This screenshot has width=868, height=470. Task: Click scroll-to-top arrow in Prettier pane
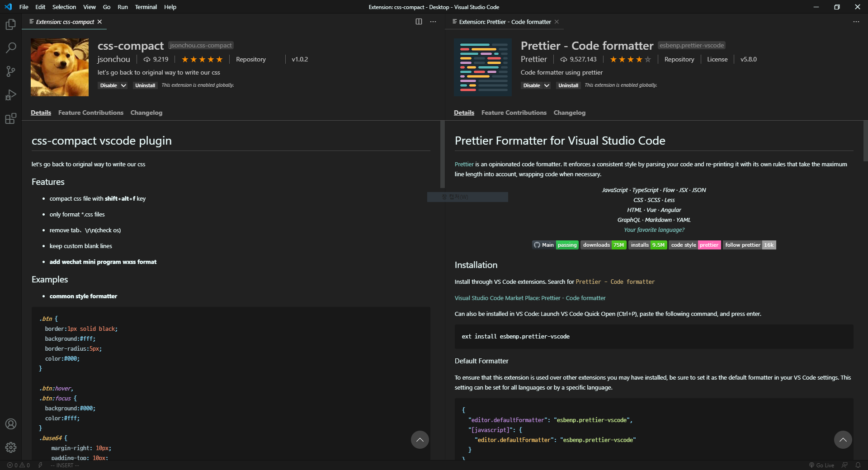[x=843, y=440]
